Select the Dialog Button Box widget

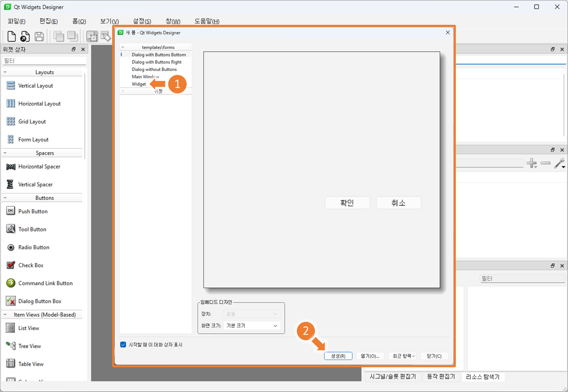click(40, 301)
